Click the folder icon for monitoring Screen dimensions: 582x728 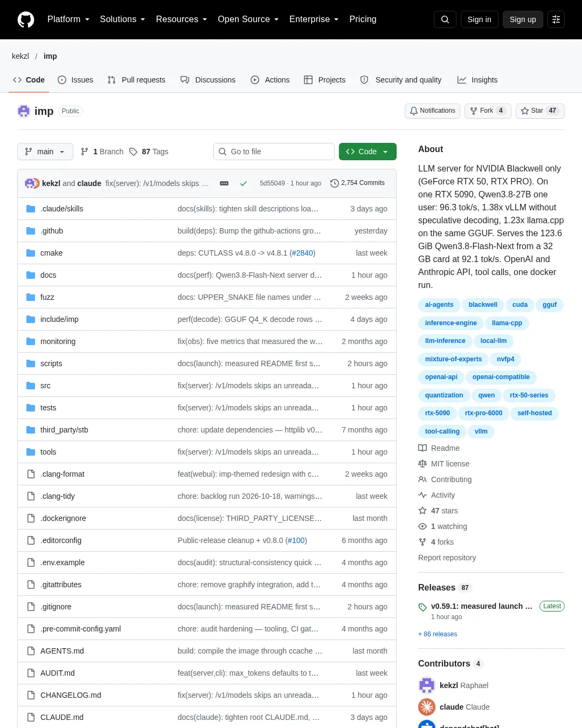click(31, 341)
